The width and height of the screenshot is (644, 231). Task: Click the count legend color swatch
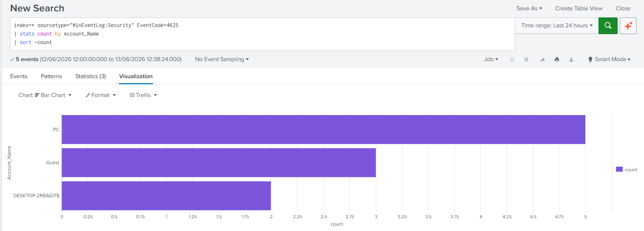pyautogui.click(x=619, y=170)
